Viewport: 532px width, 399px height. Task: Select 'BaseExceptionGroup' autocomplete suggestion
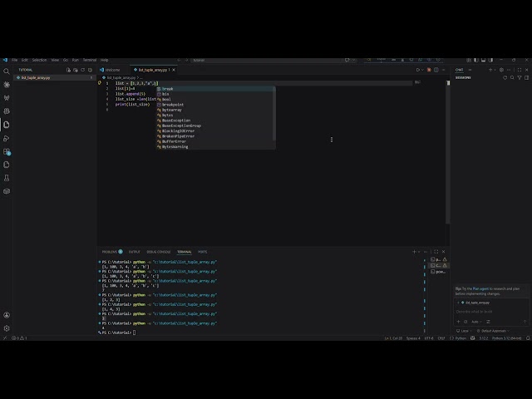216,126
